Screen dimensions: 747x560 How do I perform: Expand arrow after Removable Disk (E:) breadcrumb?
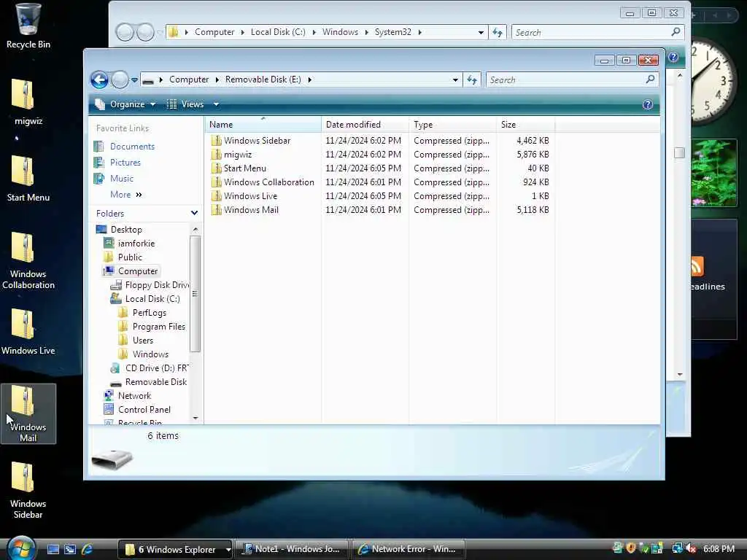coord(309,80)
